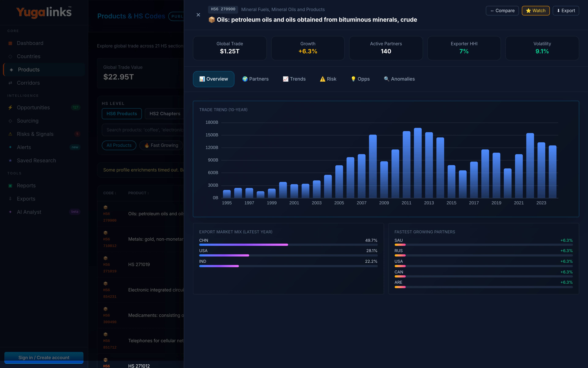Open Corridors in the sidebar
Screen dimensions: 588x368
[x=44, y=83]
